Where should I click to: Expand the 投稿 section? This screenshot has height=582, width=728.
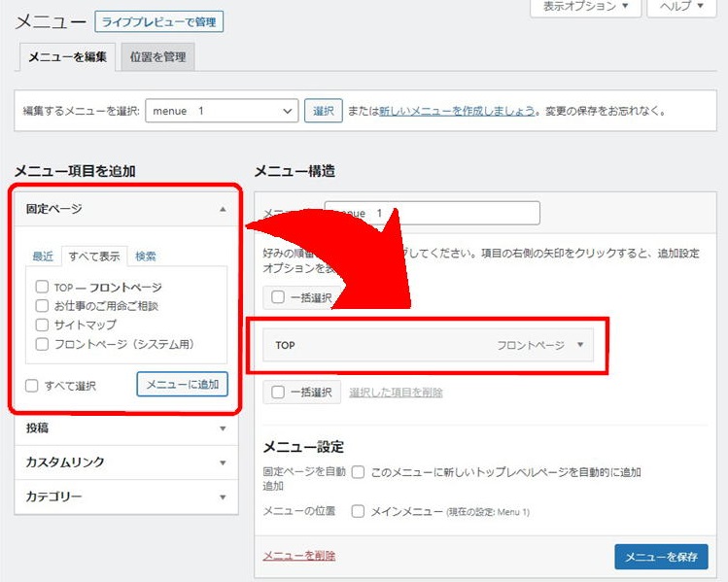(x=223, y=428)
